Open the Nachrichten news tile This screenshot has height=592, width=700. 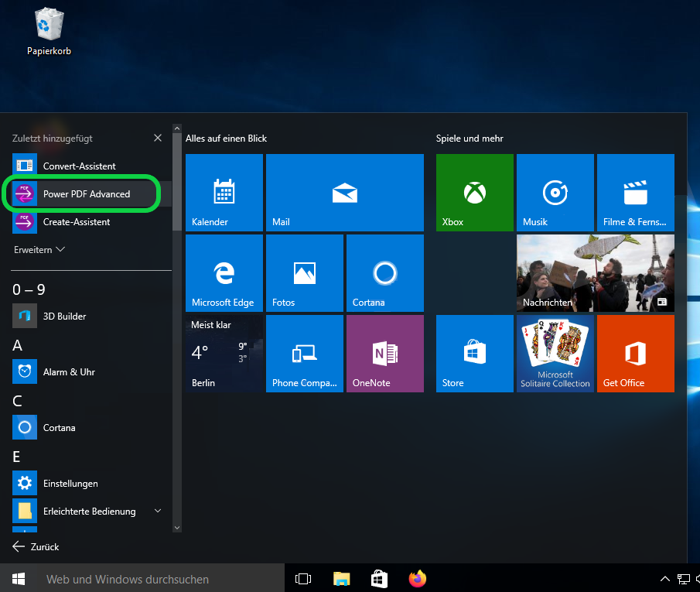595,273
